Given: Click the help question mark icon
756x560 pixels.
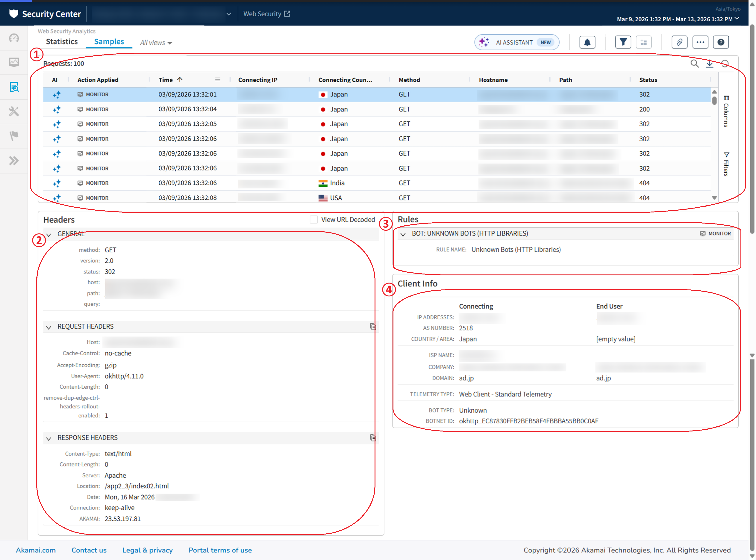Looking at the screenshot, I should (721, 42).
